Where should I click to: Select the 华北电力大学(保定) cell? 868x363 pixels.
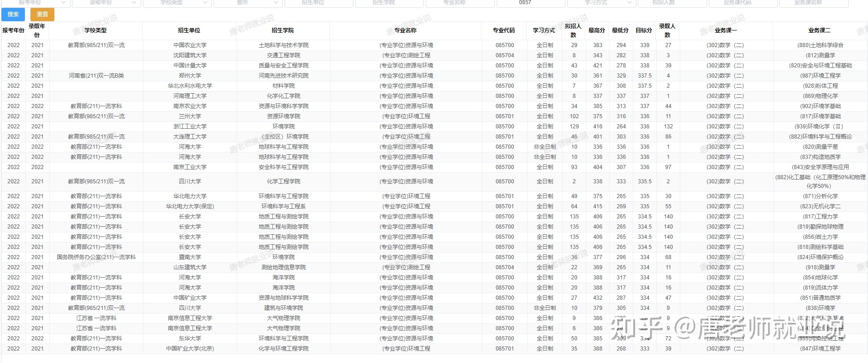click(190, 206)
